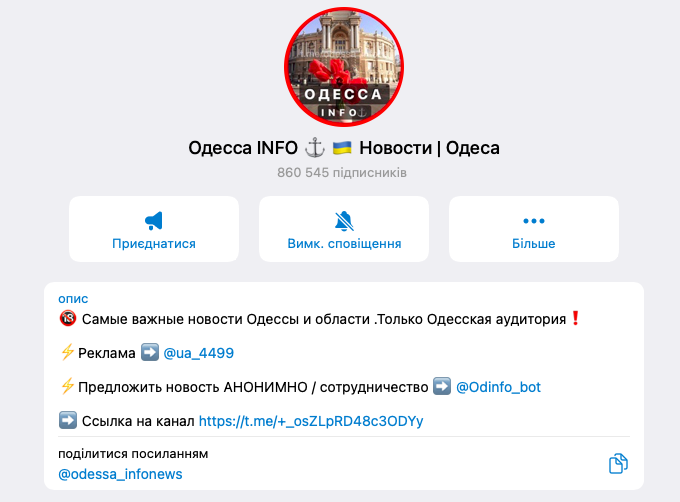Click the 860 545 підписників count
680x502 pixels.
coord(342,173)
